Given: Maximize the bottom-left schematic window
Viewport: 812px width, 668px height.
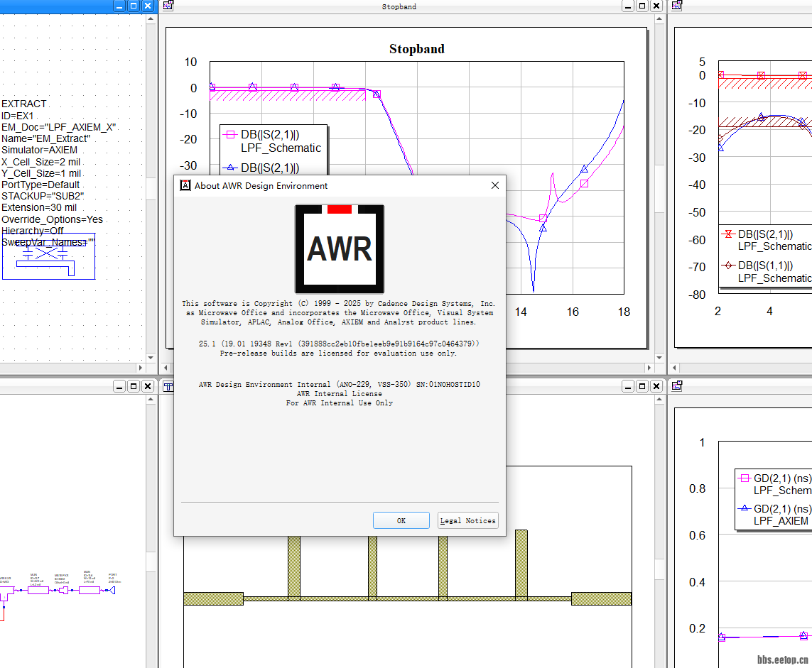Looking at the screenshot, I should [x=134, y=386].
